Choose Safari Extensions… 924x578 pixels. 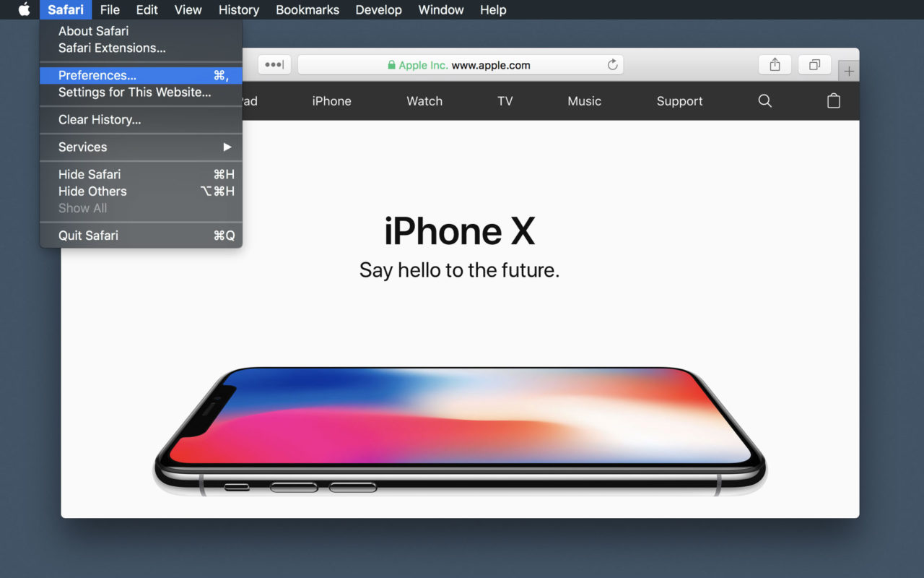[x=141, y=48]
